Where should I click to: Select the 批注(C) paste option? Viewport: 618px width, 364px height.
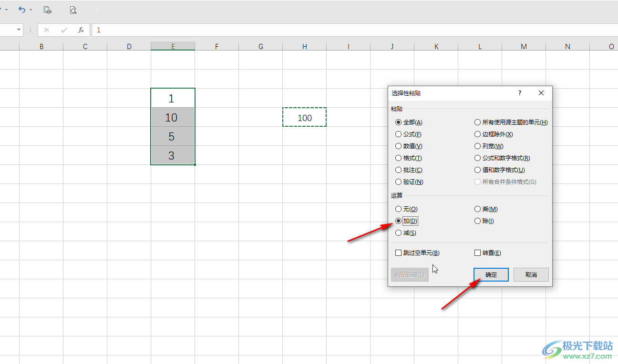(409, 170)
